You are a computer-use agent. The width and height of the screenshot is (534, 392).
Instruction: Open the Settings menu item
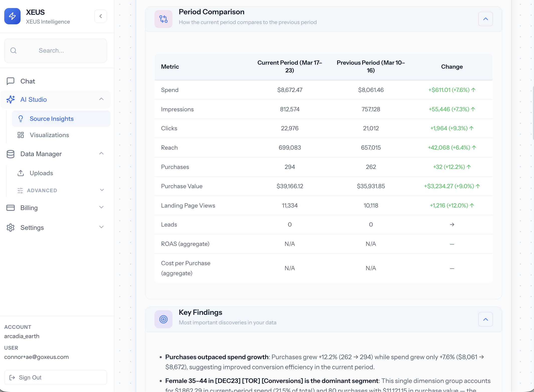click(32, 228)
